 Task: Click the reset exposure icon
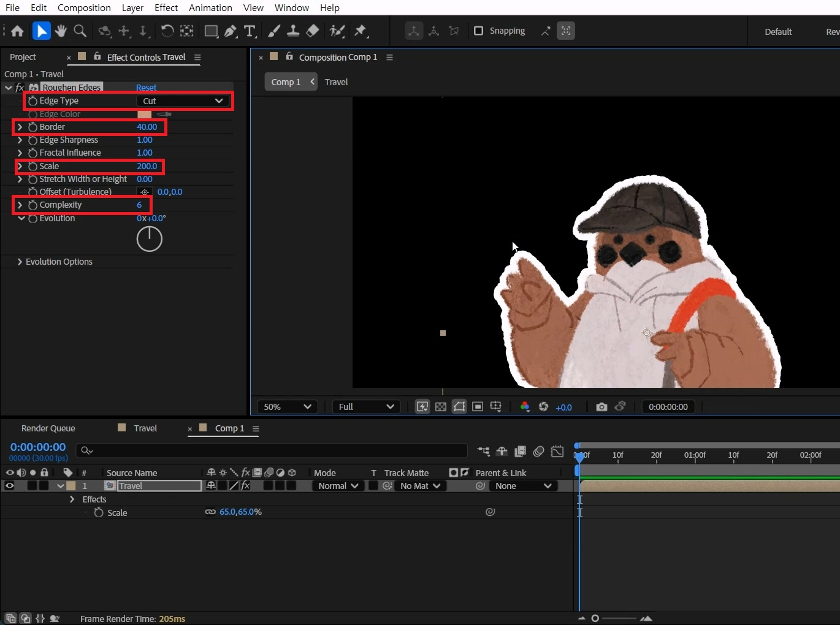(x=543, y=407)
